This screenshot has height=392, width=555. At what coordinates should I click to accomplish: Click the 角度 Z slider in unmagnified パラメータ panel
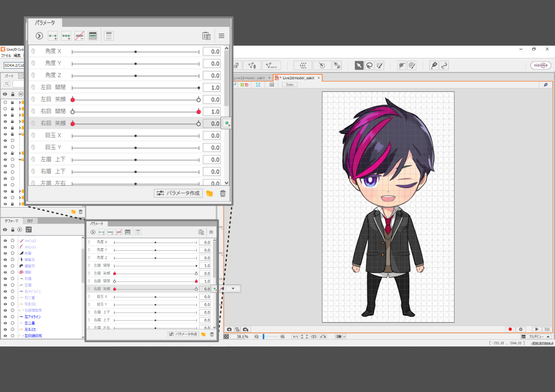click(155, 258)
